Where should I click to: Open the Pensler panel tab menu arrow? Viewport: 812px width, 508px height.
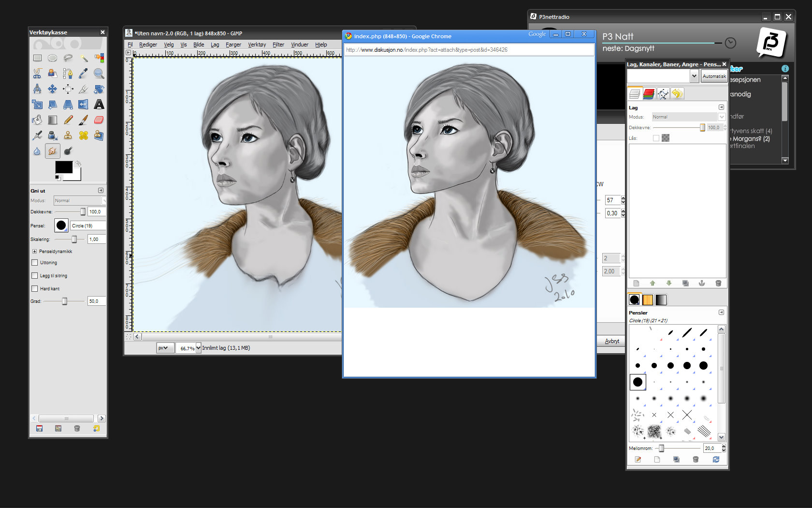[x=721, y=313]
